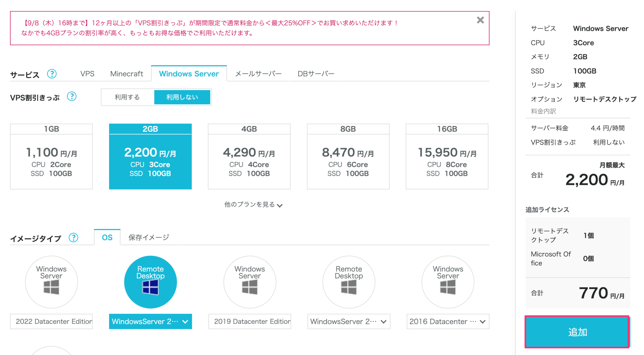
Task: Click the 料金内訳 label in summary
Action: tap(543, 111)
